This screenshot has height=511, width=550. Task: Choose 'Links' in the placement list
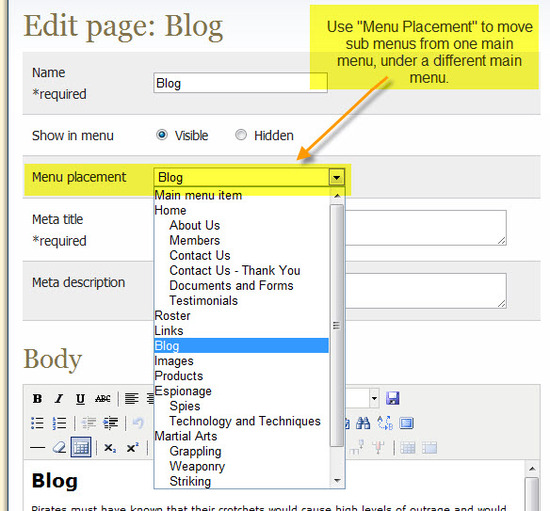(x=241, y=331)
